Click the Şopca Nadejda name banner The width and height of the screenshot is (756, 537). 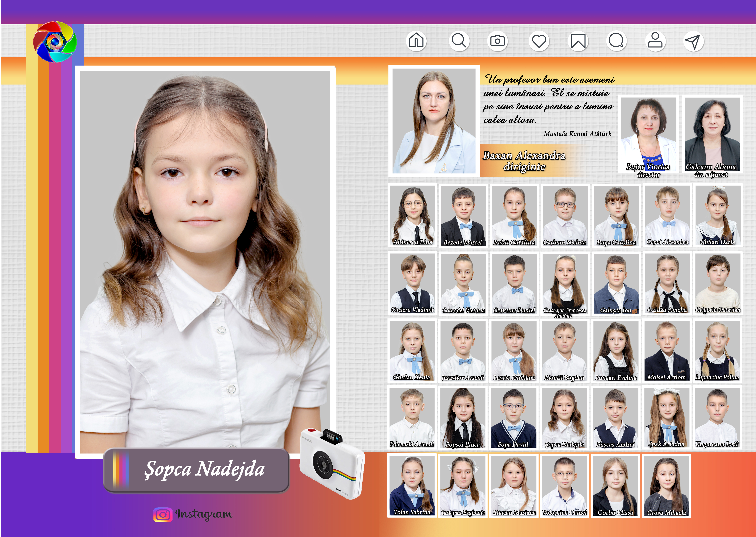(x=197, y=470)
